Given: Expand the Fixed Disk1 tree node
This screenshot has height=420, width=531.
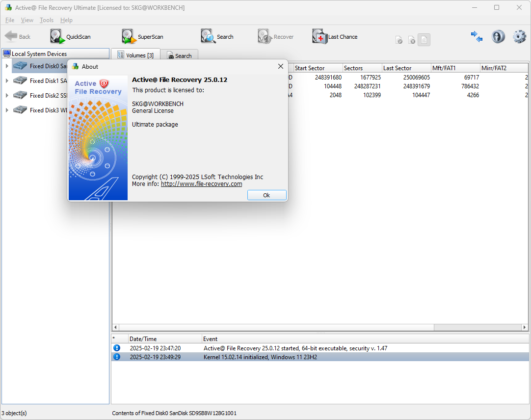Looking at the screenshot, I should (x=7, y=80).
